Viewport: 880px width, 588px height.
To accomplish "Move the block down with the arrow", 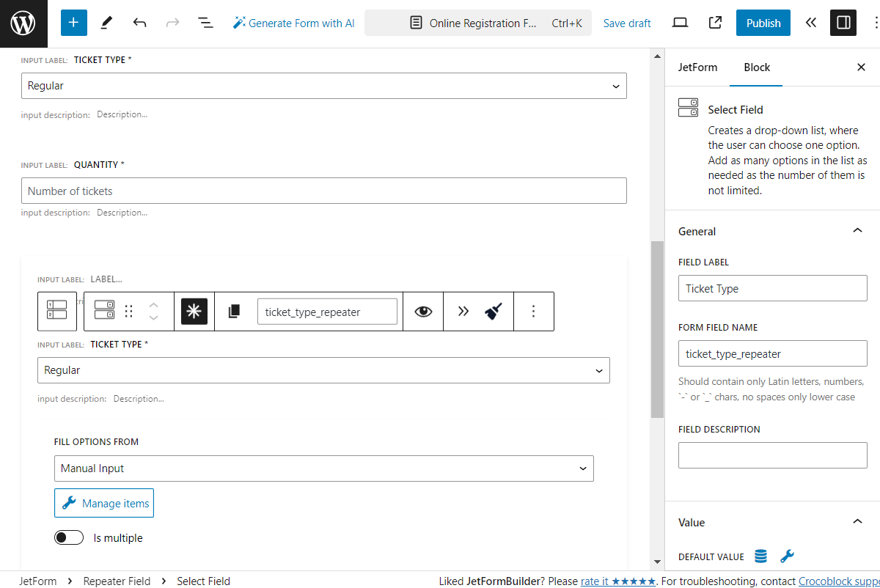I will 153,318.
